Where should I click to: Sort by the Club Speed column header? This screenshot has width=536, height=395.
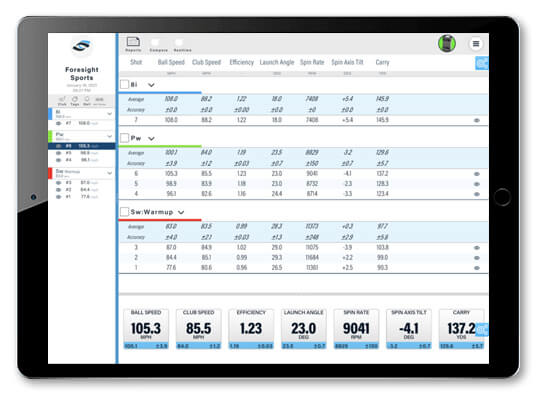pos(206,62)
